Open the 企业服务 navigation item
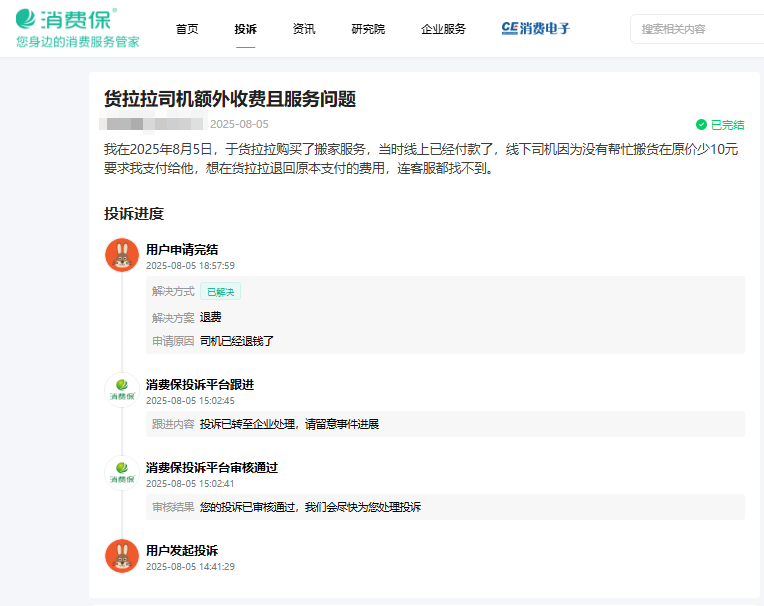Image resolution: width=764 pixels, height=606 pixels. tap(443, 29)
